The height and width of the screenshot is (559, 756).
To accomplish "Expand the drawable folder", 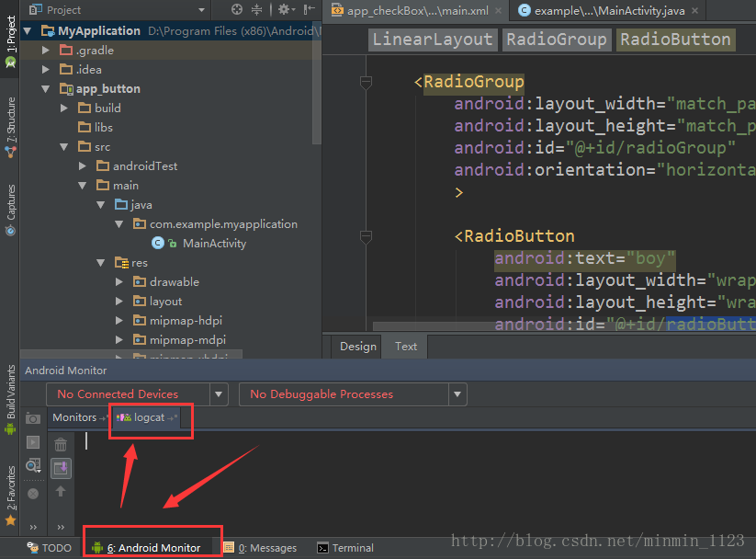I will click(119, 282).
